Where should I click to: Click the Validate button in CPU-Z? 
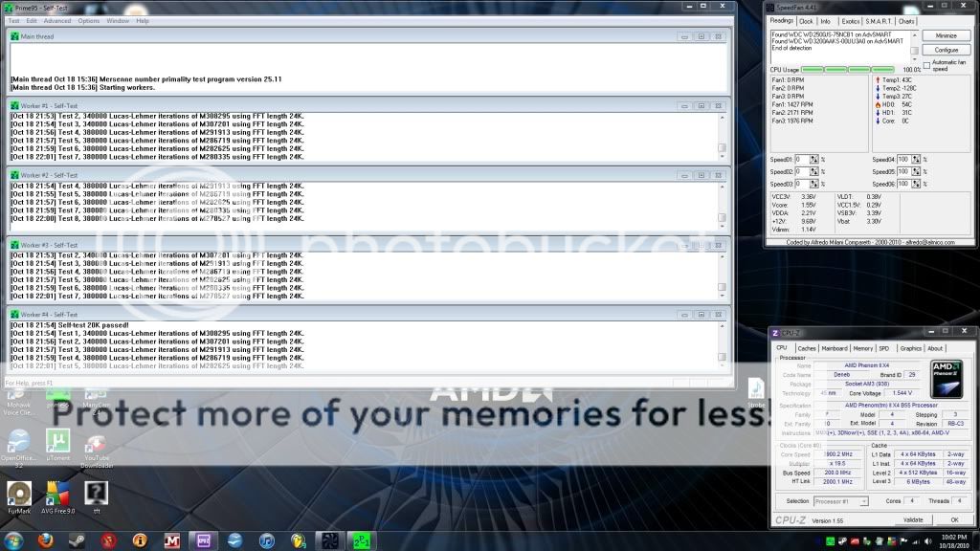(x=916, y=519)
